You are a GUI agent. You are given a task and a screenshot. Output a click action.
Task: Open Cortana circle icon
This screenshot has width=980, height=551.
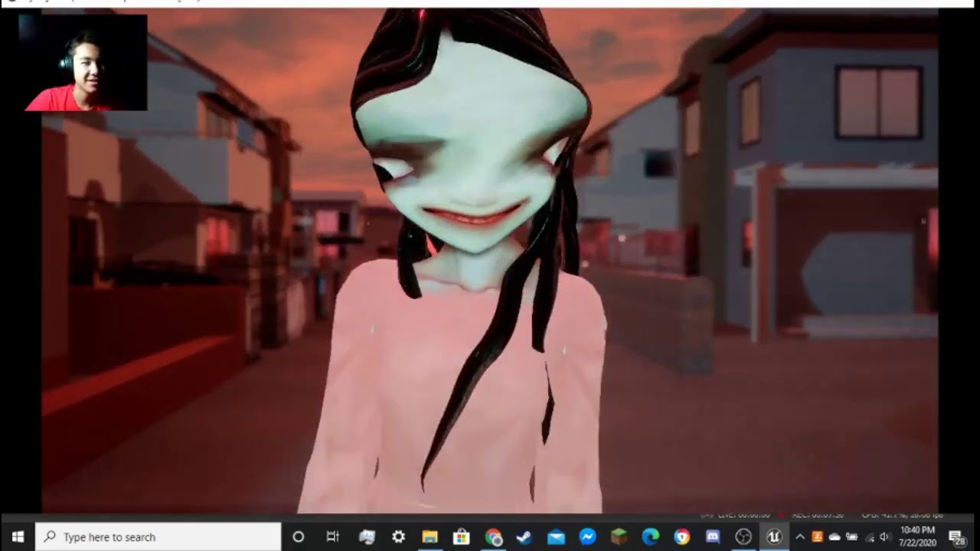coord(299,537)
